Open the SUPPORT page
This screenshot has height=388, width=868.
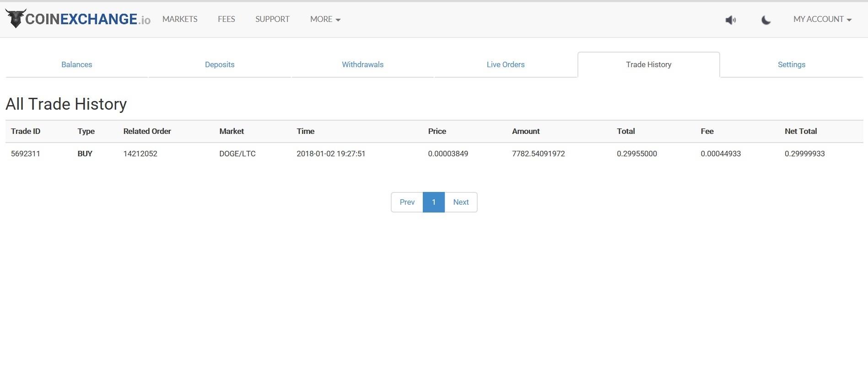point(272,19)
